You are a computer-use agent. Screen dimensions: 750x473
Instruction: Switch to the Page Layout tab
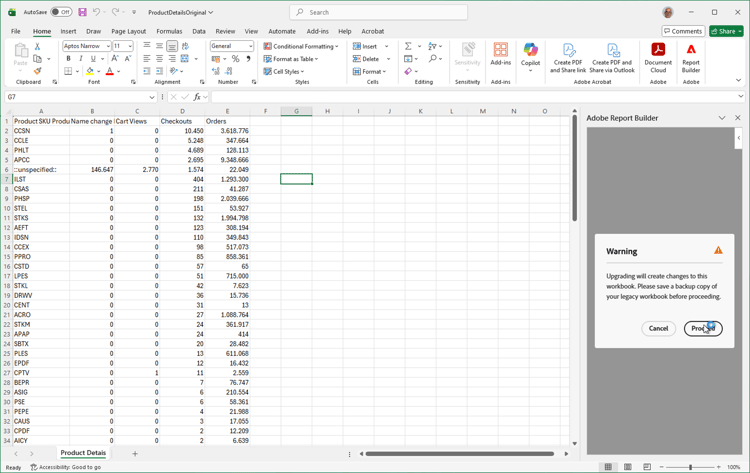tap(128, 31)
